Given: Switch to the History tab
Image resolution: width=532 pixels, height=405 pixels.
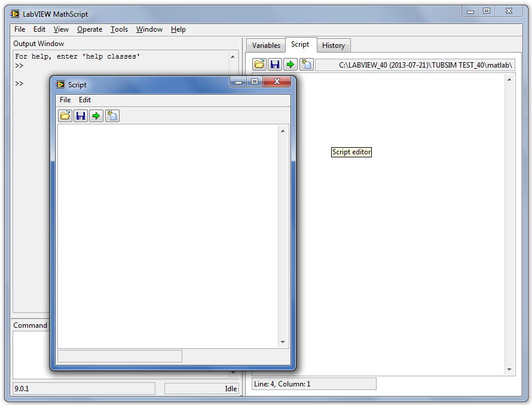Looking at the screenshot, I should coord(334,45).
